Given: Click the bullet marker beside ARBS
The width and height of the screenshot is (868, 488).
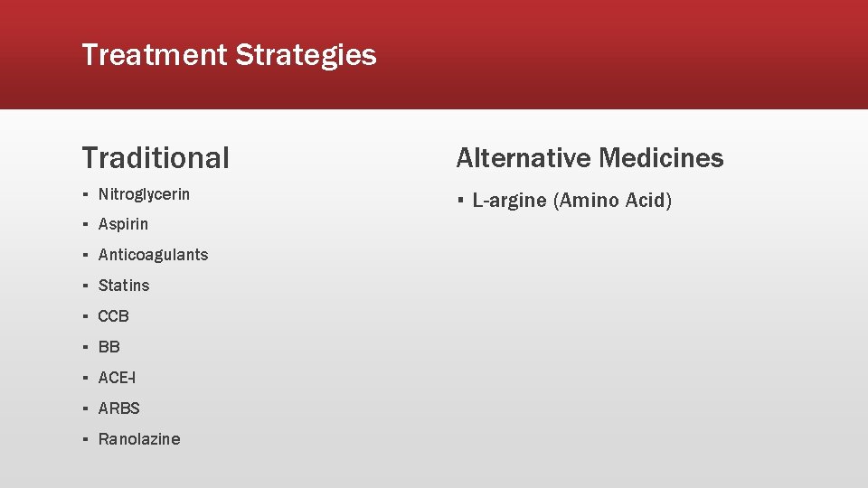Looking at the screenshot, I should pyautogui.click(x=85, y=408).
